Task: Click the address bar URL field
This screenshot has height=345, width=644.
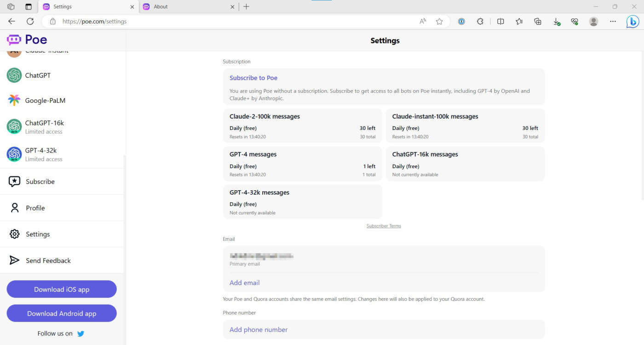Action: tap(230, 21)
